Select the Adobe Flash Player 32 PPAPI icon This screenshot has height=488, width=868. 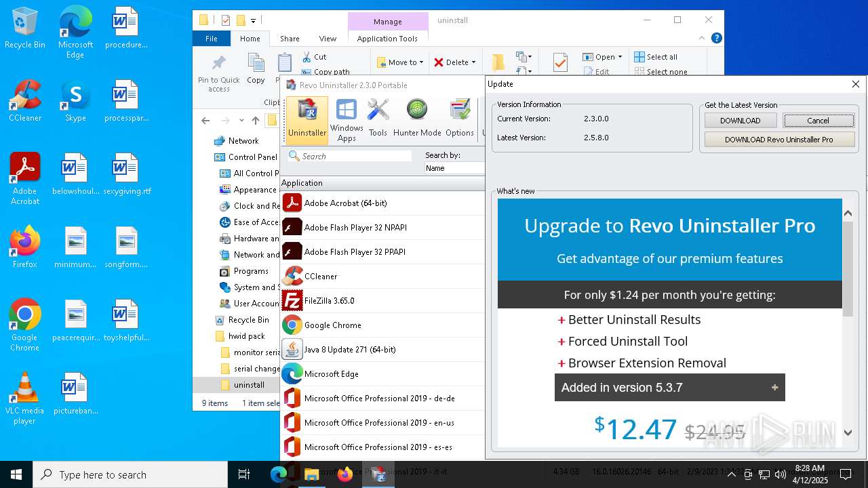point(292,251)
